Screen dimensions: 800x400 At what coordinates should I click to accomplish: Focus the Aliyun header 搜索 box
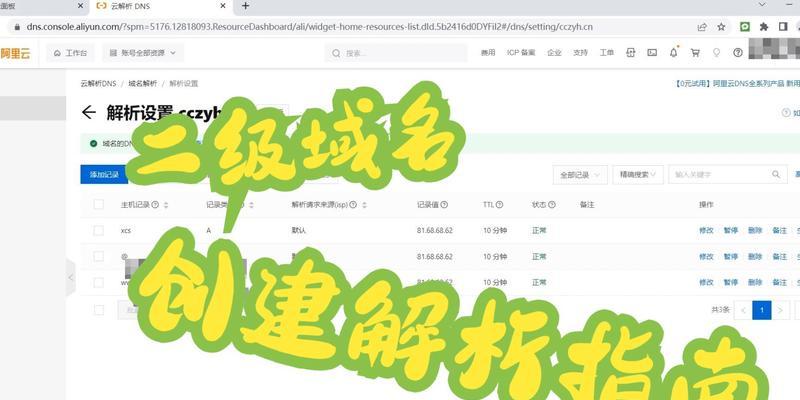coord(395,53)
